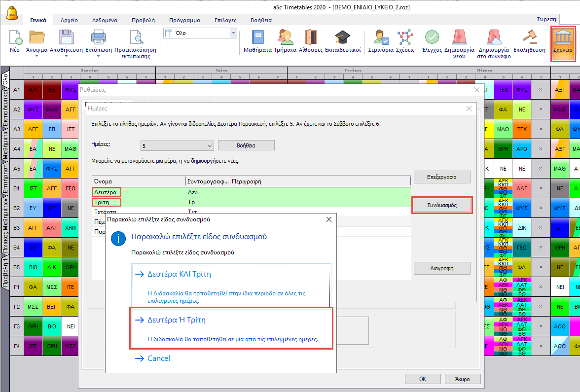Click Cancel in the combination dialog
580x392 pixels.
[x=158, y=358]
